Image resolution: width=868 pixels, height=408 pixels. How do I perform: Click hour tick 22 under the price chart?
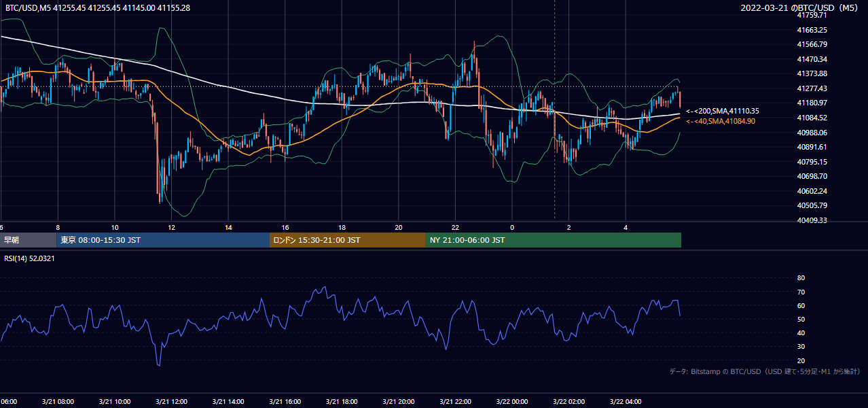(x=455, y=228)
